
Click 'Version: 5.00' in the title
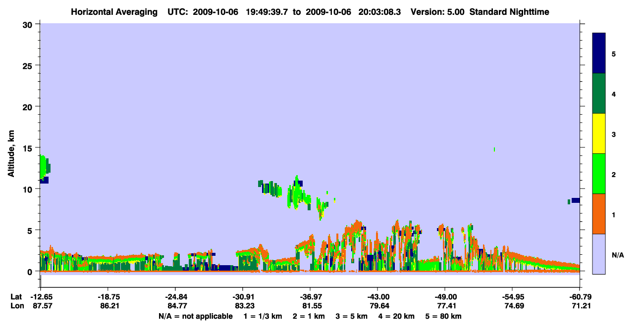click(437, 12)
